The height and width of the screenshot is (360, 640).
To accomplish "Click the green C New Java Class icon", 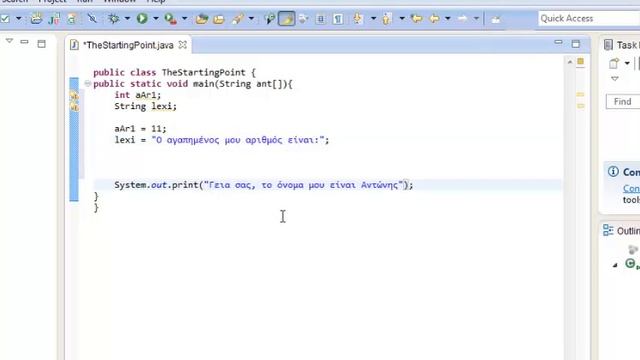I will [72, 18].
